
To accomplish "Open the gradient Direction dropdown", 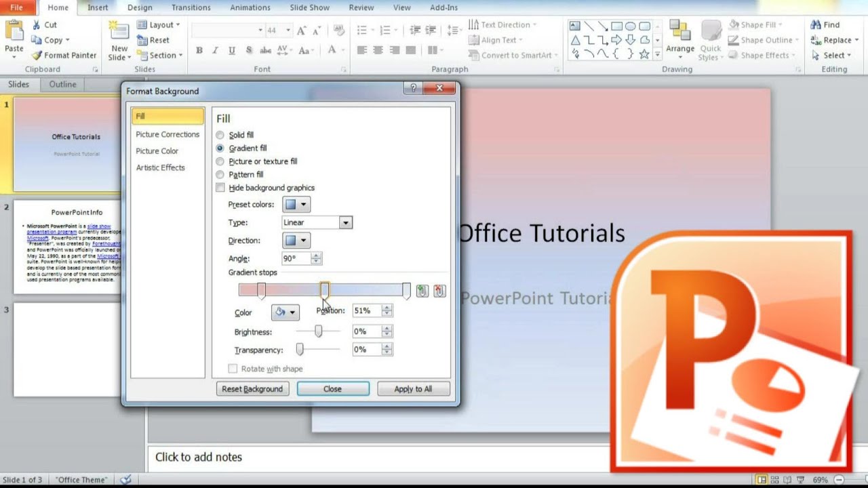I will click(x=296, y=240).
